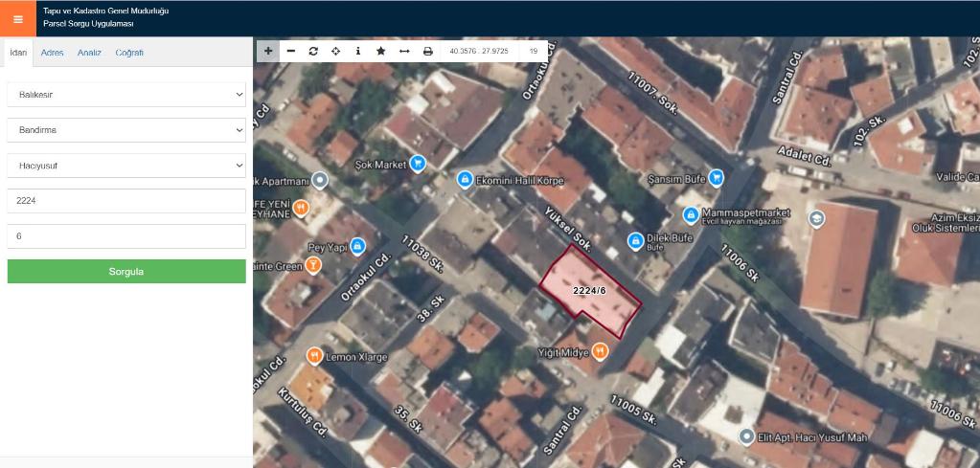Click the Mammaspetmarket store pin

tap(691, 216)
